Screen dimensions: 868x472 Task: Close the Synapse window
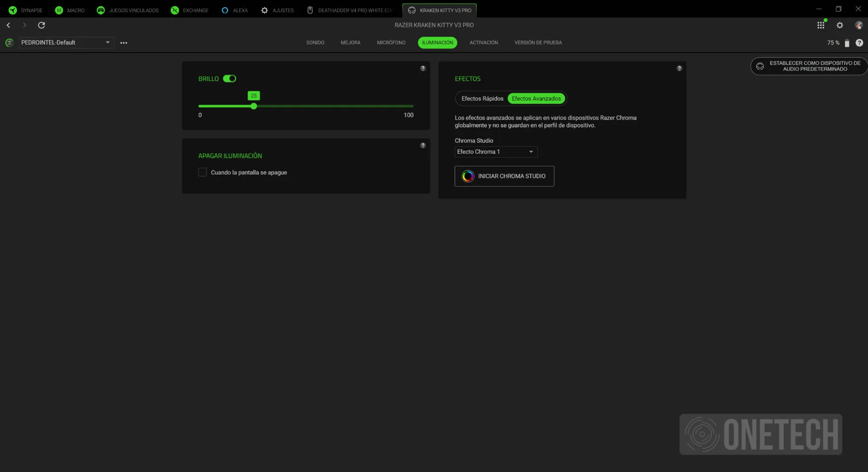tap(858, 9)
